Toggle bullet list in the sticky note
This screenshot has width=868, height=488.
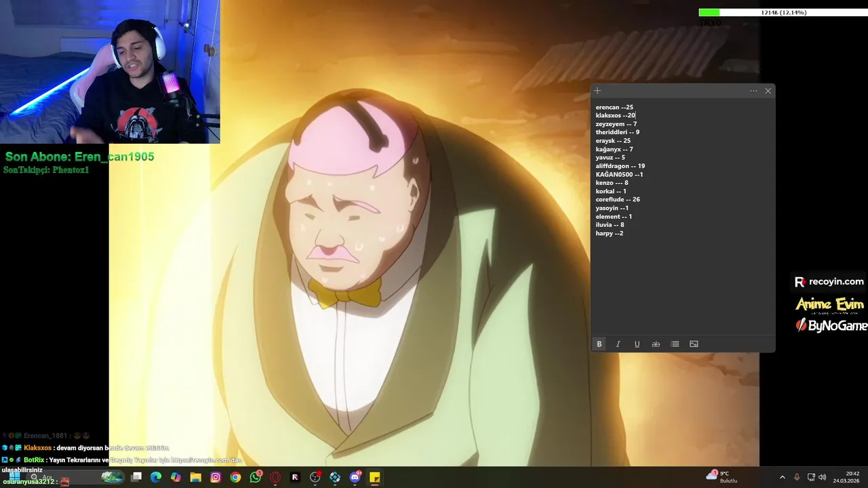click(x=675, y=344)
